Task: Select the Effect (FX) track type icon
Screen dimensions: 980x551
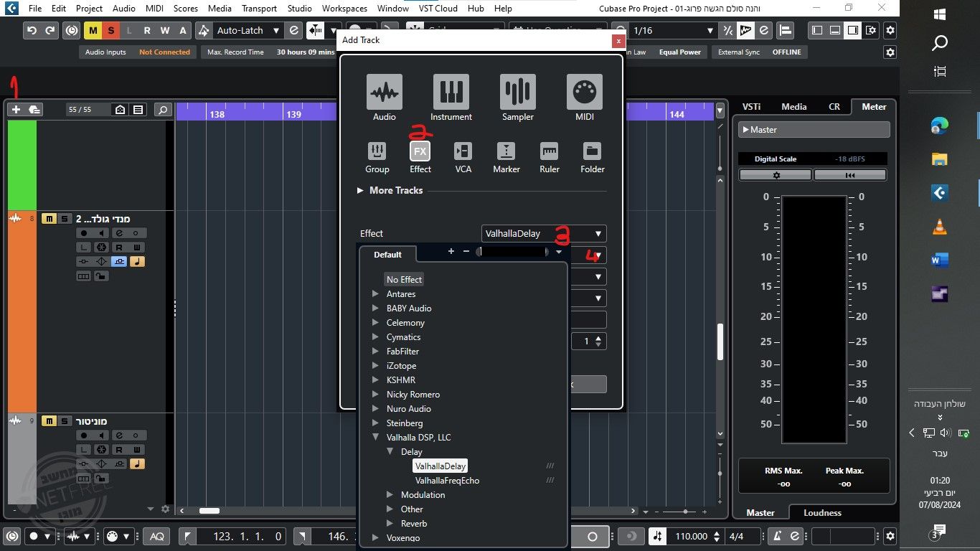Action: [420, 151]
